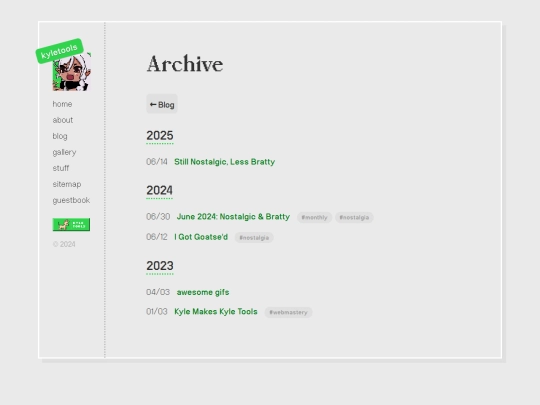Viewport: 540px width, 405px height.
Task: Go to the home page
Action: pos(62,104)
